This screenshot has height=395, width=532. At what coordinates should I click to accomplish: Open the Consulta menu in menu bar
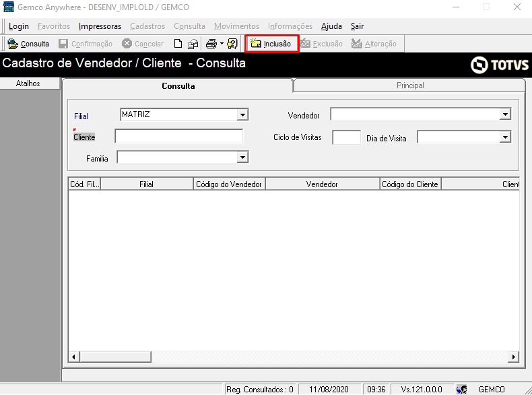click(189, 26)
